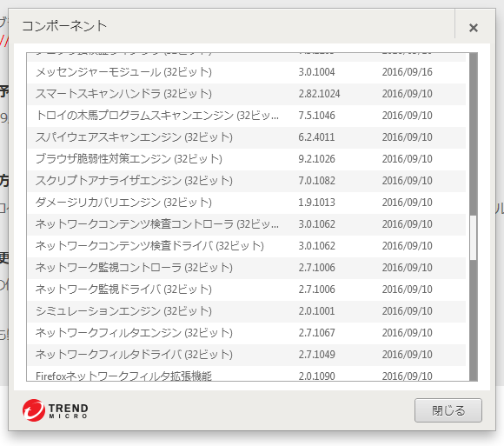Select the ネットワーク監視ドライバ (32ビット) row
This screenshot has width=504, height=446.
click(x=247, y=290)
